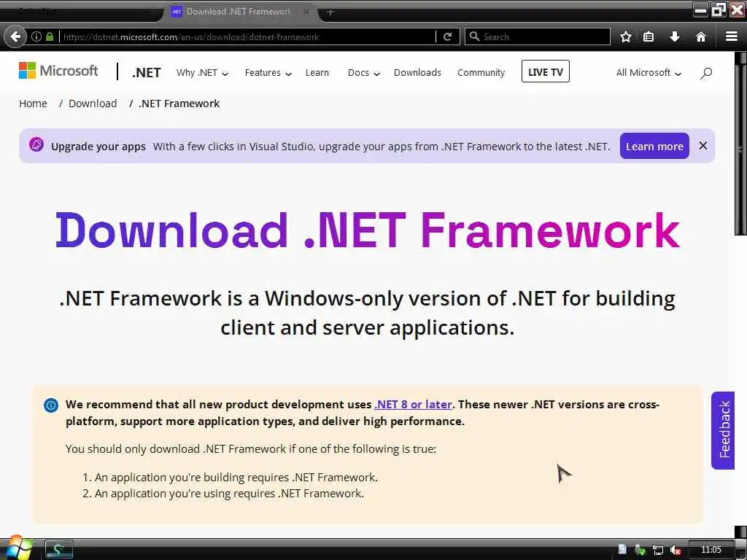Go back using the browser back arrow
The width and height of the screenshot is (747, 560).
[15, 36]
